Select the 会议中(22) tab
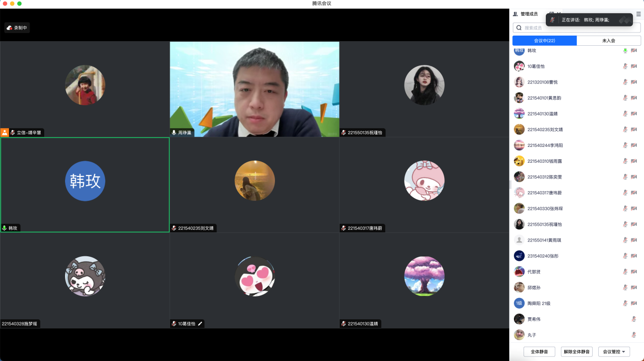Screen dimensions: 644x361 (x=544, y=41)
